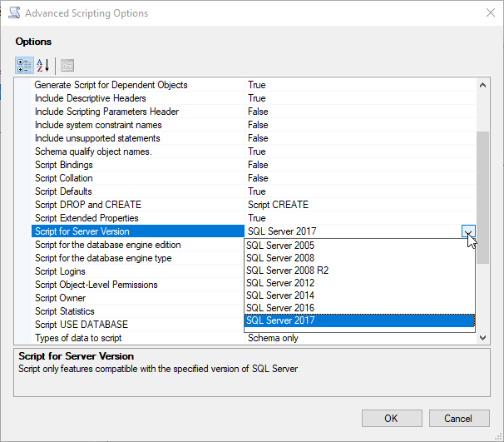Click the Script CREATE value cell
The width and height of the screenshot is (504, 442).
(360, 205)
